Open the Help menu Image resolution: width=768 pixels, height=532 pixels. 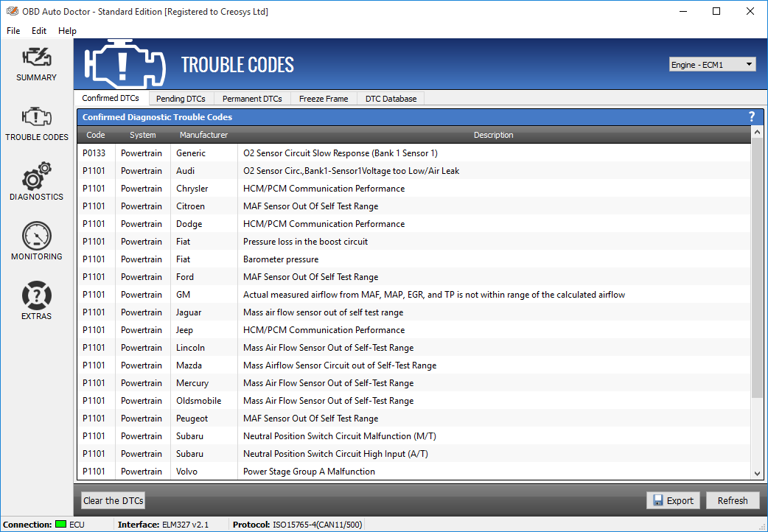[x=67, y=30]
